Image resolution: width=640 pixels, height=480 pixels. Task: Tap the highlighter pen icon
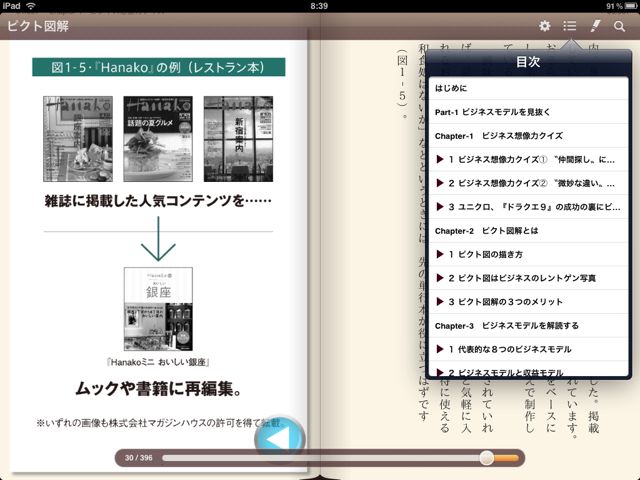pyautogui.click(x=596, y=26)
